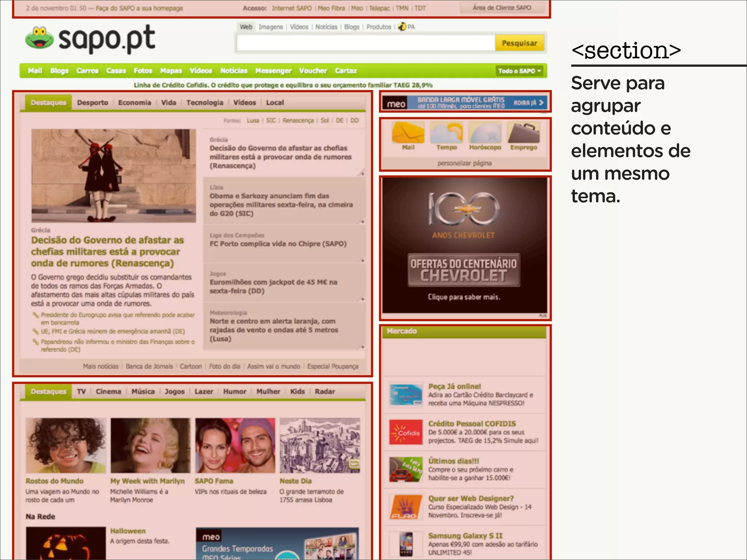Click the meo logo banner
The height and width of the screenshot is (560, 747).
[396, 104]
